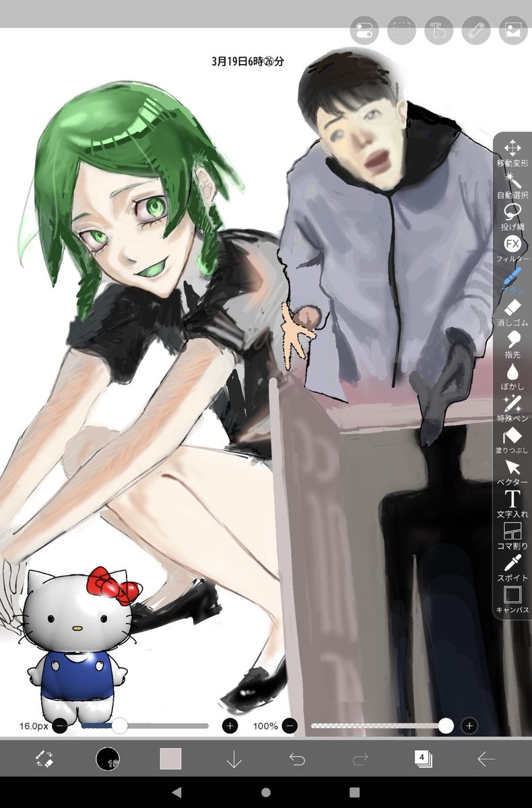Open the ruler tool icon
This screenshot has width=532, height=808.
475,30
